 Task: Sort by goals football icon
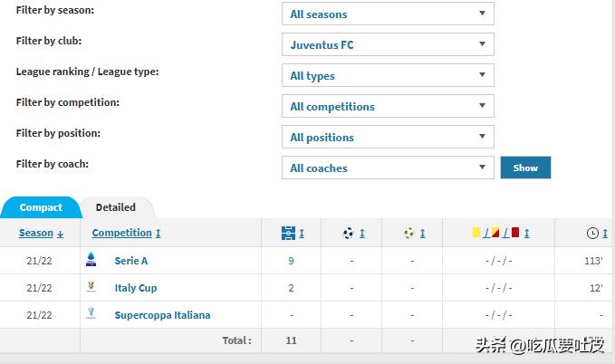coord(349,233)
